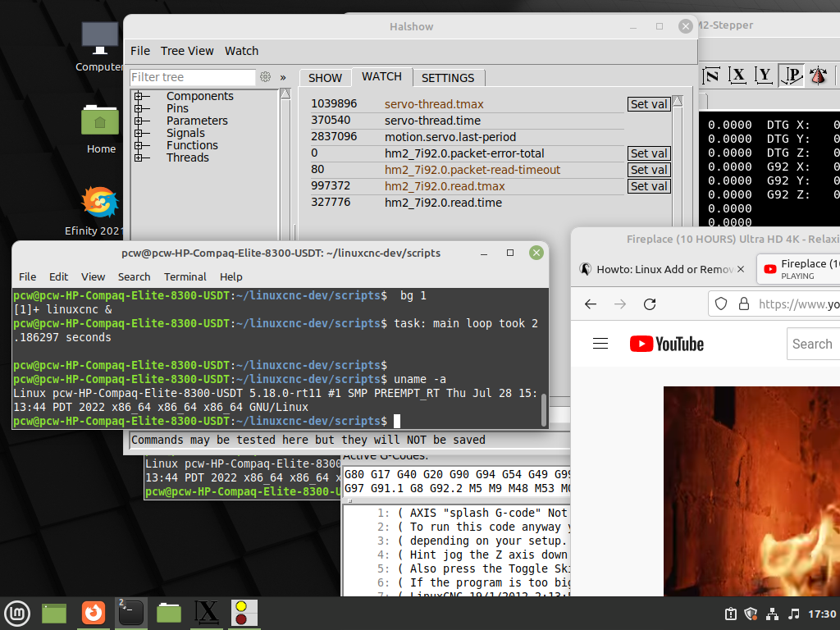Viewport: 840px width, 630px height.
Task: Reload the page in Firefox
Action: tap(650, 304)
